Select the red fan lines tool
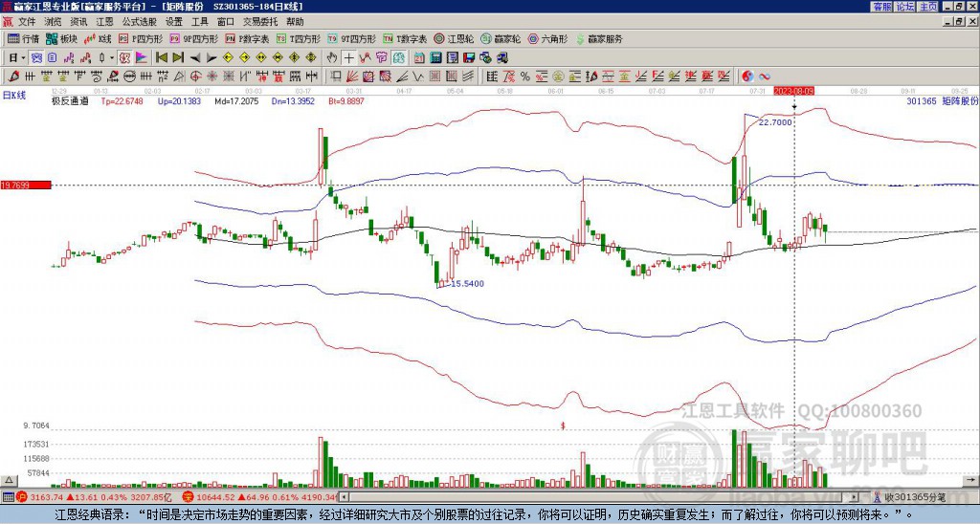This screenshot has width=980, height=524. click(x=351, y=76)
